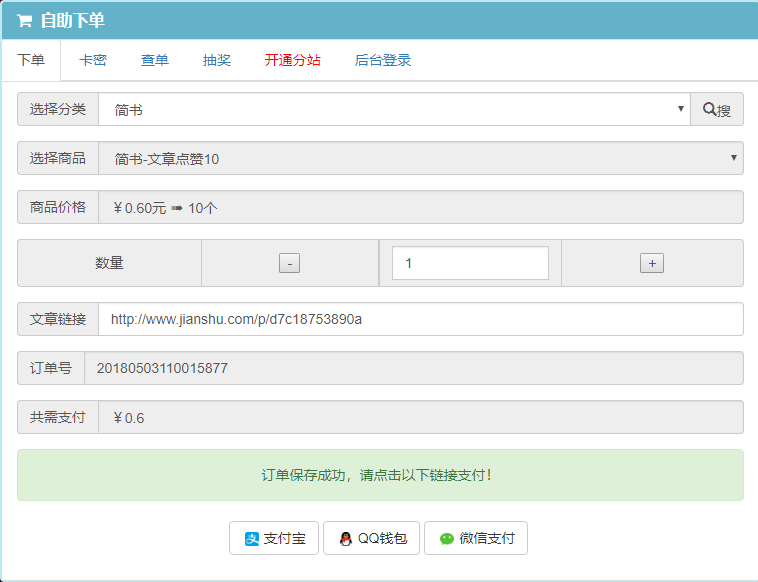Pay with the 微信支付 button

tap(476, 538)
